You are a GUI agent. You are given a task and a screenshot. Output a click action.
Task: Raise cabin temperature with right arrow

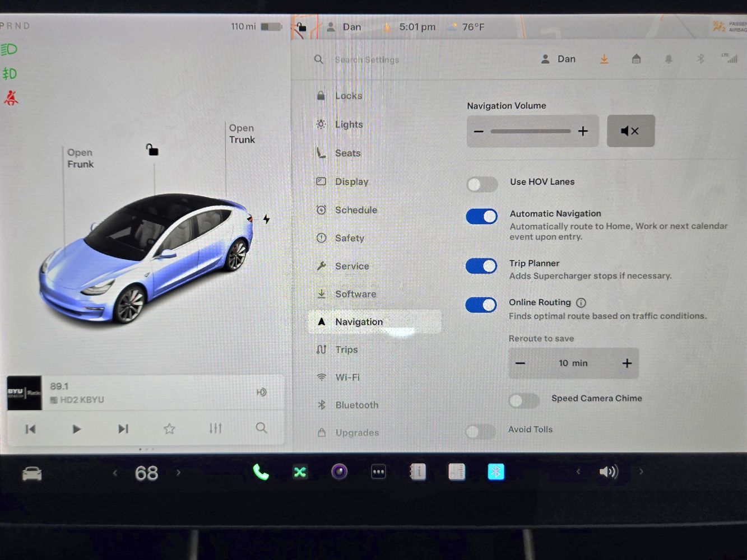tap(179, 473)
